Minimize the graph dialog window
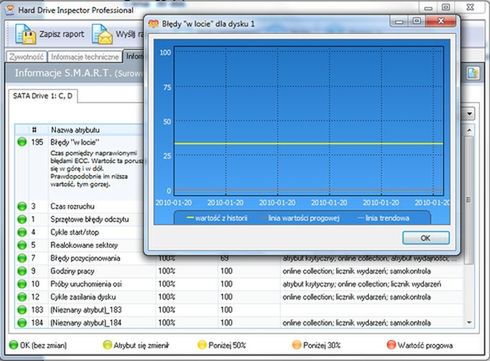The height and width of the screenshot is (361, 490). [x=399, y=21]
